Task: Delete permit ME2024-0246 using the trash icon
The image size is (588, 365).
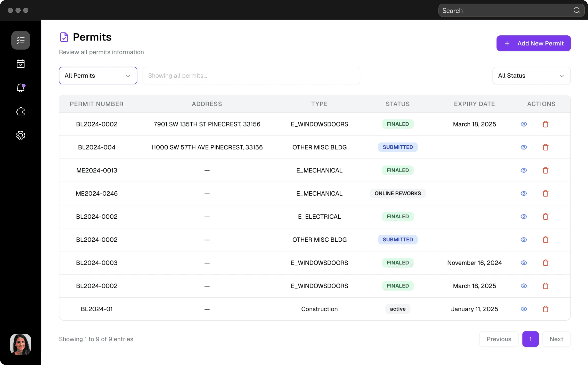Action: (x=545, y=193)
